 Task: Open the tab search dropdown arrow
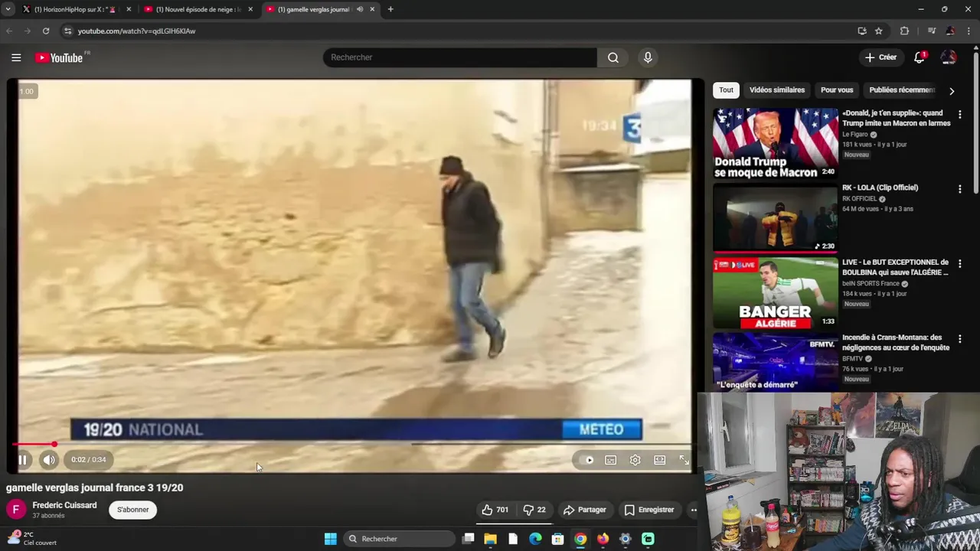(x=8, y=9)
